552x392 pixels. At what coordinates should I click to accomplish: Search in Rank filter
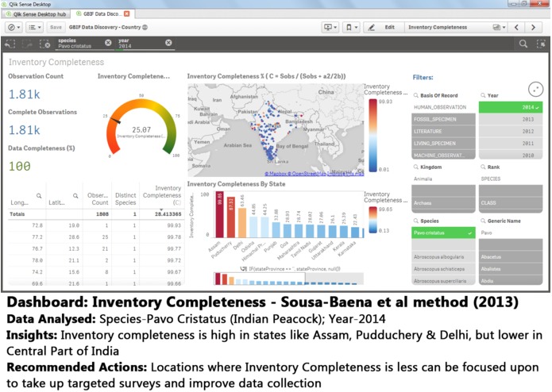[484, 167]
